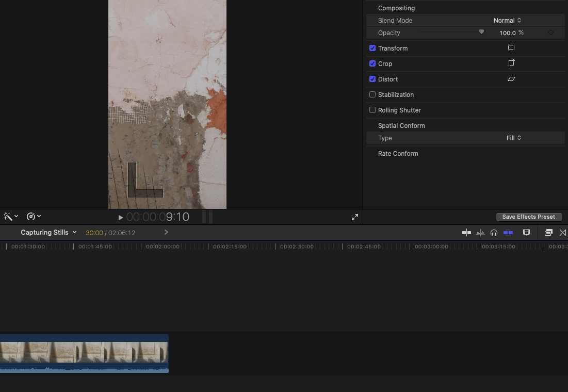Enter full-screen viewer mode

pyautogui.click(x=355, y=217)
